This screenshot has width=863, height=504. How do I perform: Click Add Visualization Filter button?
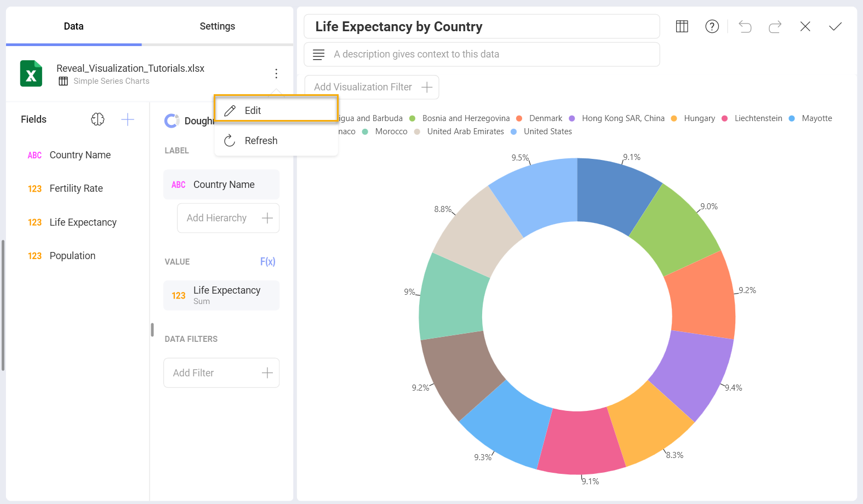372,87
